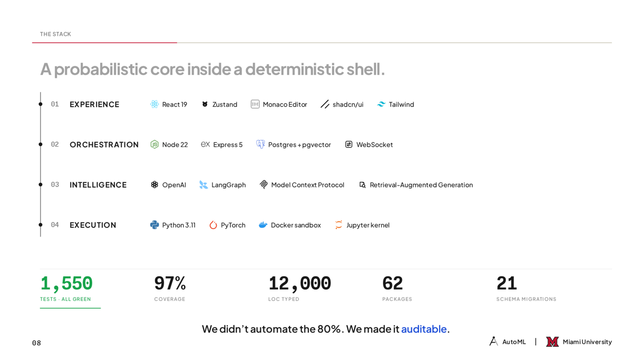Image resolution: width=644 pixels, height=359 pixels.
Task: Click the Tailwind wave icon
Action: pos(381,104)
